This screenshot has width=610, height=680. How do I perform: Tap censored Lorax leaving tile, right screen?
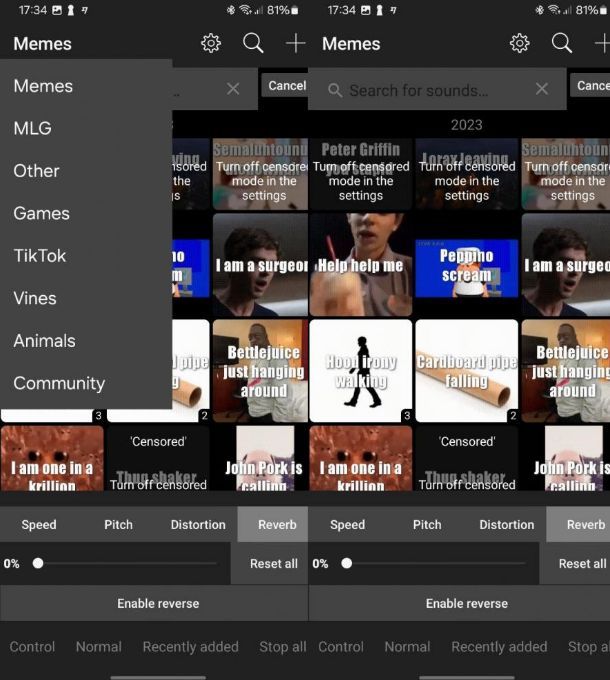point(466,174)
